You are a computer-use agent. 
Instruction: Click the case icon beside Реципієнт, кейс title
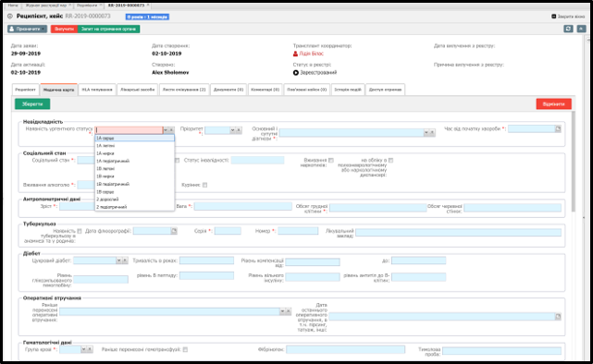click(10, 17)
